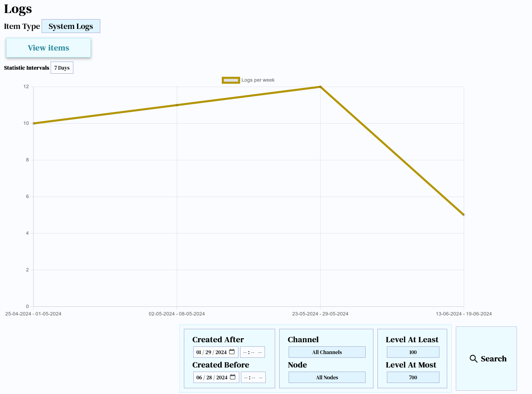
Task: Click the Statistic Intervals label
Action: (x=26, y=68)
